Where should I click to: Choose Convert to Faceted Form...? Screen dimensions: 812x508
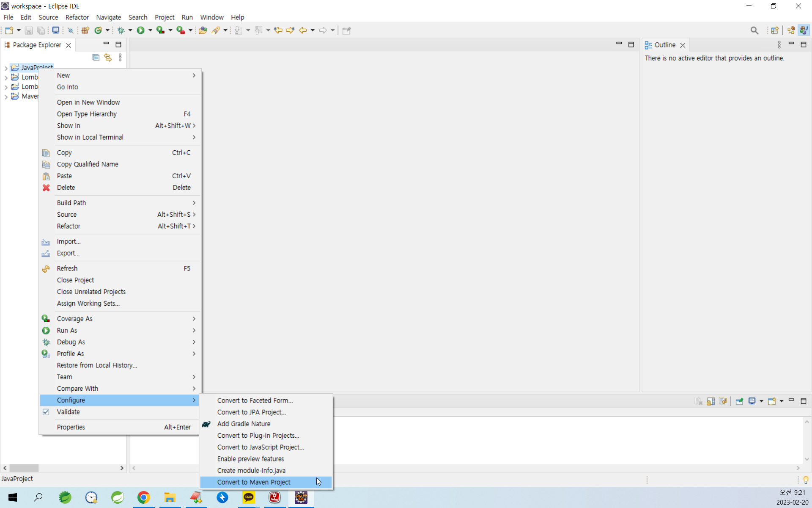coord(266,400)
